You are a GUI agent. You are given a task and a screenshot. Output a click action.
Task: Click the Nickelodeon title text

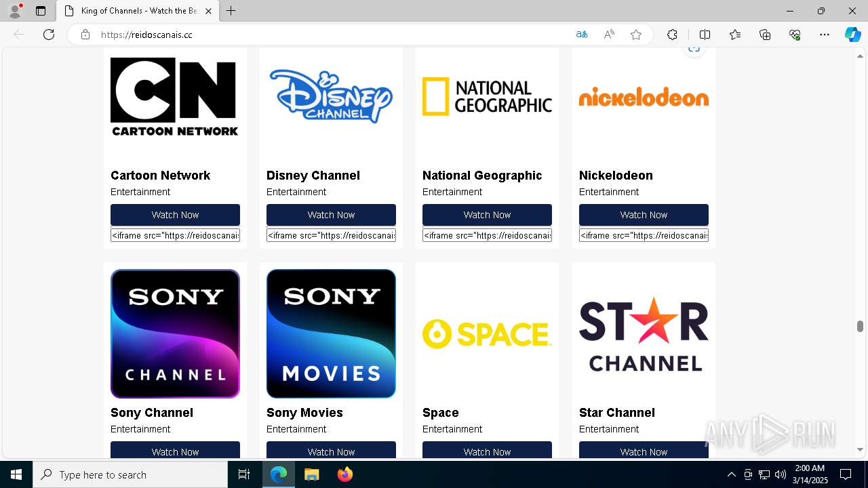click(x=616, y=176)
